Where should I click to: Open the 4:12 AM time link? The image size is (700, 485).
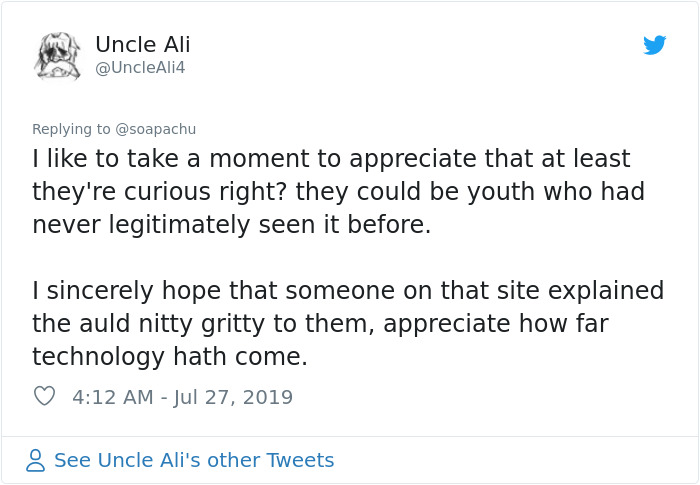(x=113, y=397)
